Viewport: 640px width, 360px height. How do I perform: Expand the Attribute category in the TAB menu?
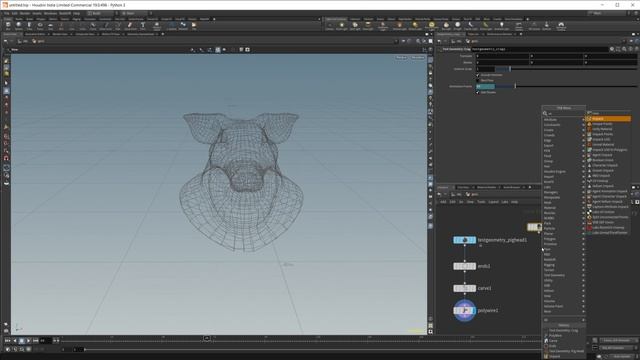(x=564, y=120)
